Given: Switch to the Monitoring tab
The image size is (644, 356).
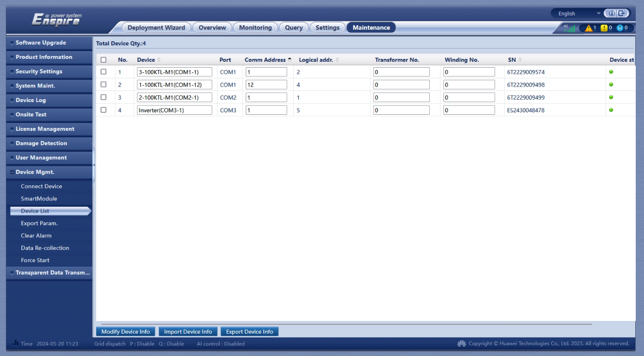Looking at the screenshot, I should pos(255,28).
